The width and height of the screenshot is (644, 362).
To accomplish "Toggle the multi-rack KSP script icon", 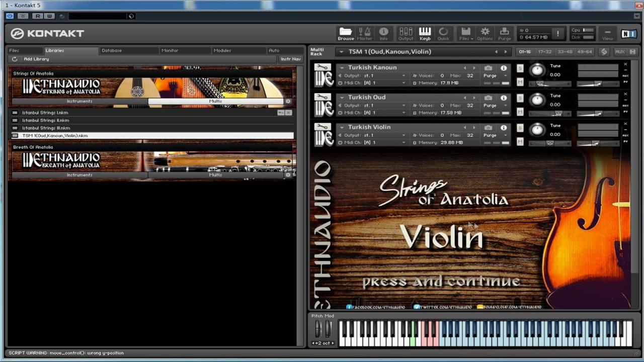I will point(604,52).
